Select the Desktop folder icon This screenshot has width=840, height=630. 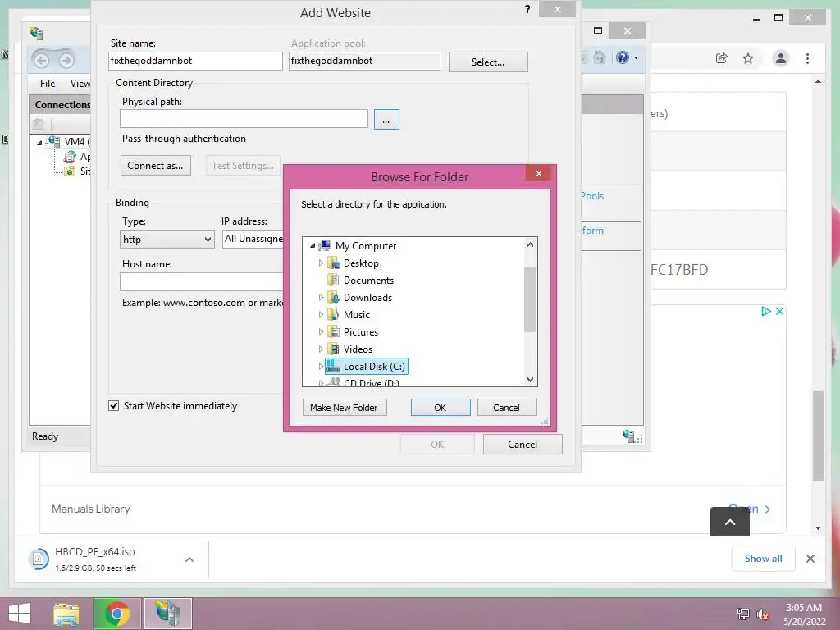[x=333, y=262]
